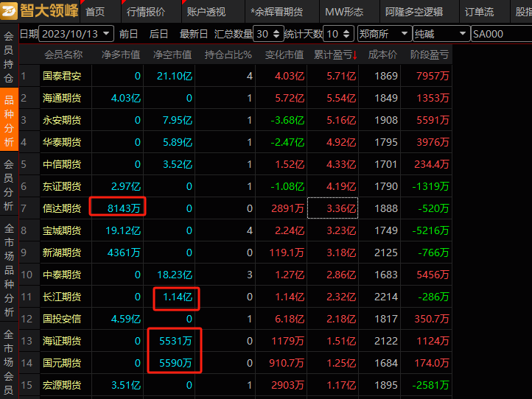Select 会员分析 in left sidebar
Screen dimensions: 532x399
click(9, 185)
